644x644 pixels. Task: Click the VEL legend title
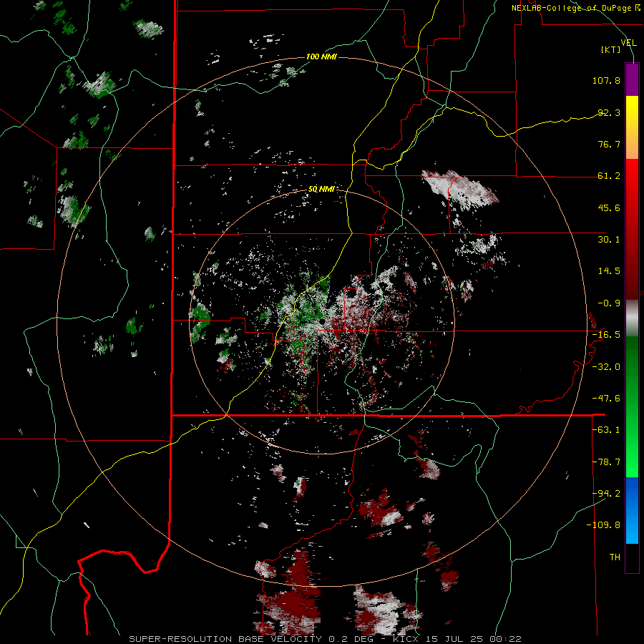coord(629,43)
